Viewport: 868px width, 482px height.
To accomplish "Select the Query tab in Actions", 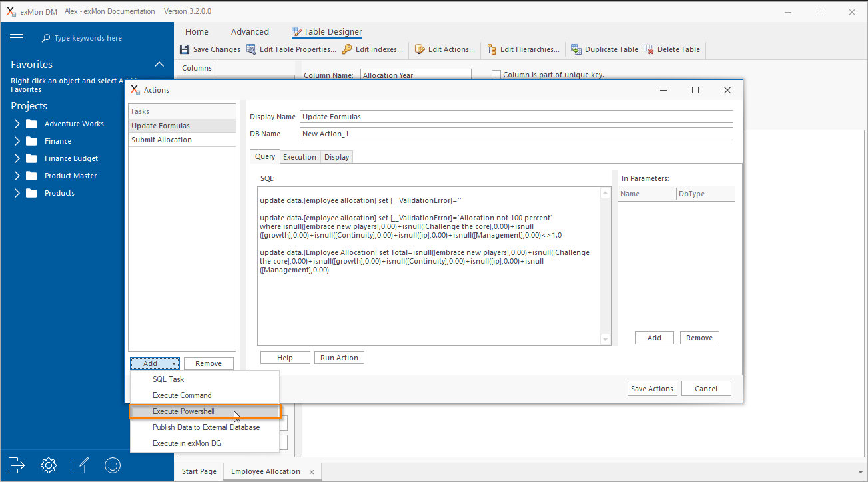I will (x=265, y=157).
